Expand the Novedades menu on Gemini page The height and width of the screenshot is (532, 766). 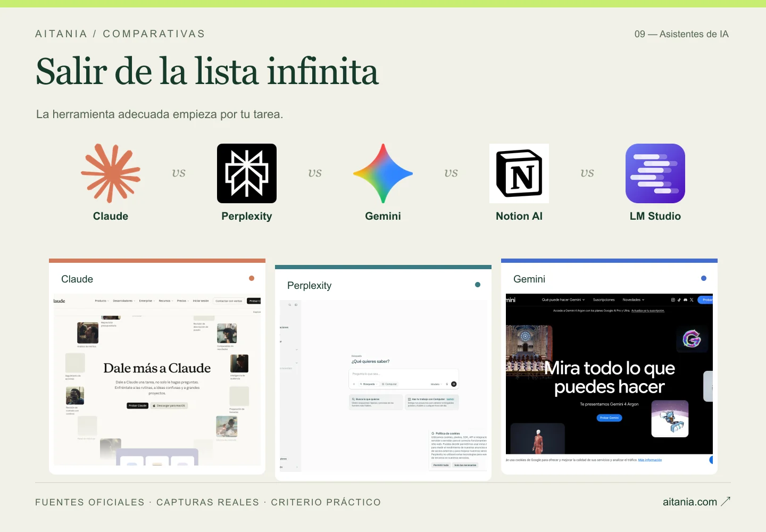[x=634, y=300]
